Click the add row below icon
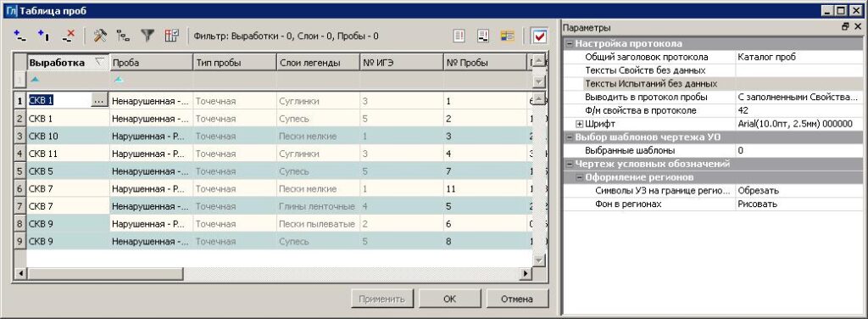868x319 pixels. 44,36
